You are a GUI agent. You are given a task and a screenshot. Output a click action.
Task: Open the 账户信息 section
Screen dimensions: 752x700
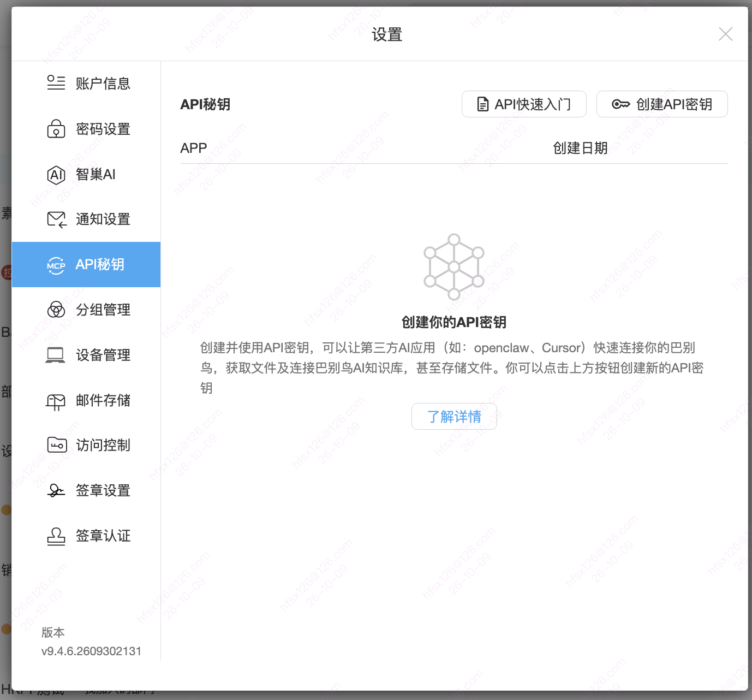point(86,83)
